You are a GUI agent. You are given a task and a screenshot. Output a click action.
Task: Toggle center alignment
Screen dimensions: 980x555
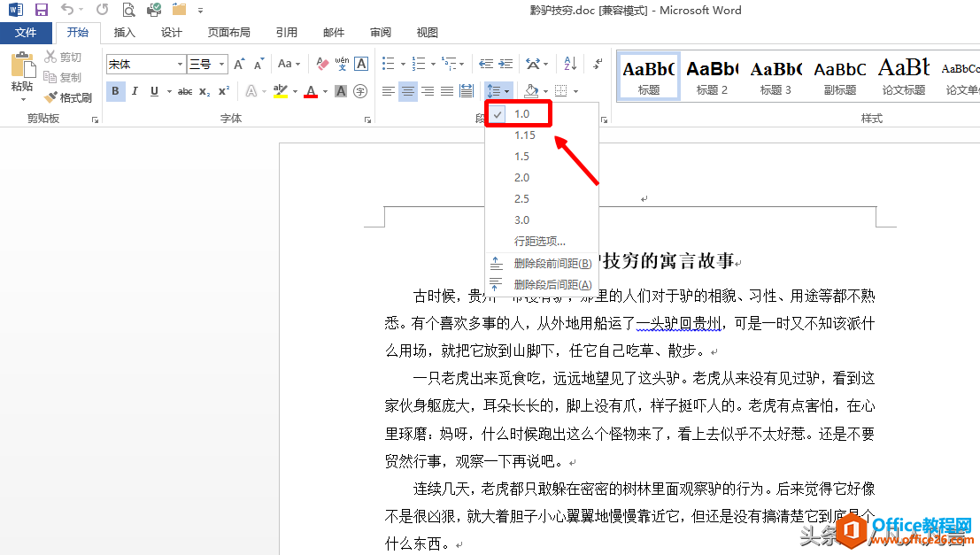point(408,92)
